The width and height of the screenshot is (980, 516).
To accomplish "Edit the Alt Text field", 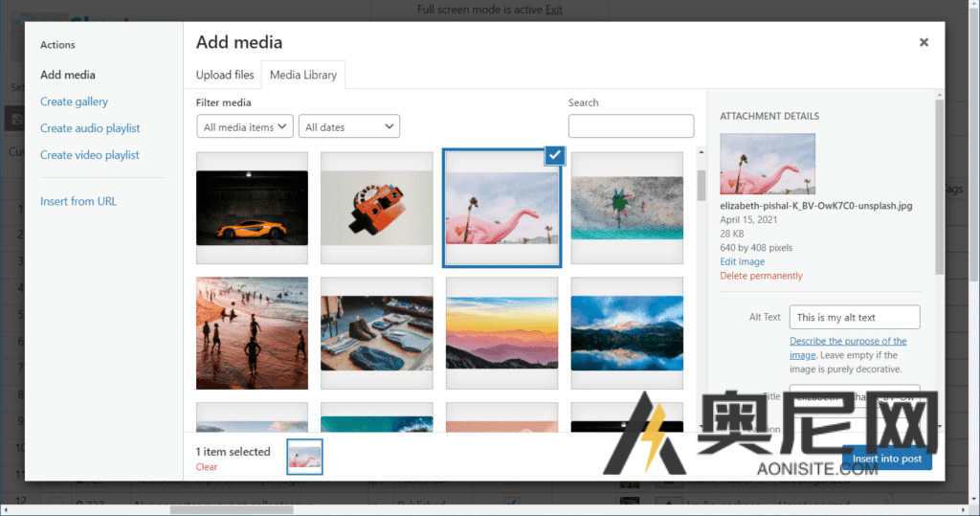I will tap(855, 317).
